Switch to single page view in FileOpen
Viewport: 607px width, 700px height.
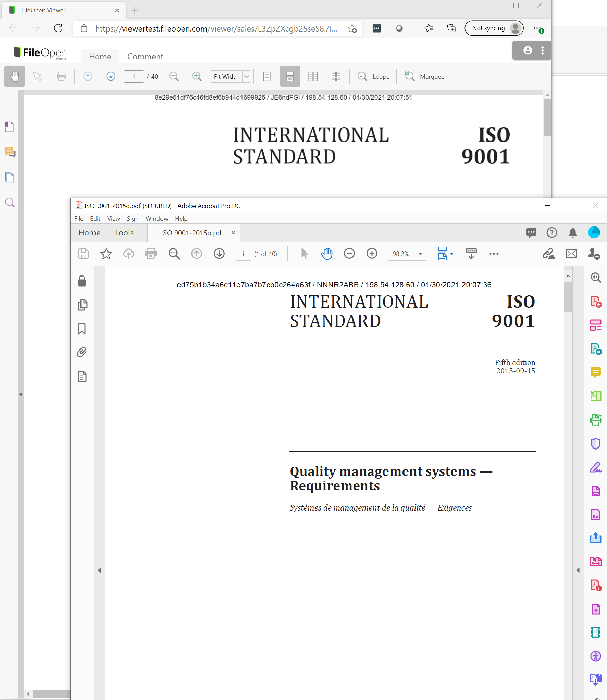pyautogui.click(x=267, y=76)
